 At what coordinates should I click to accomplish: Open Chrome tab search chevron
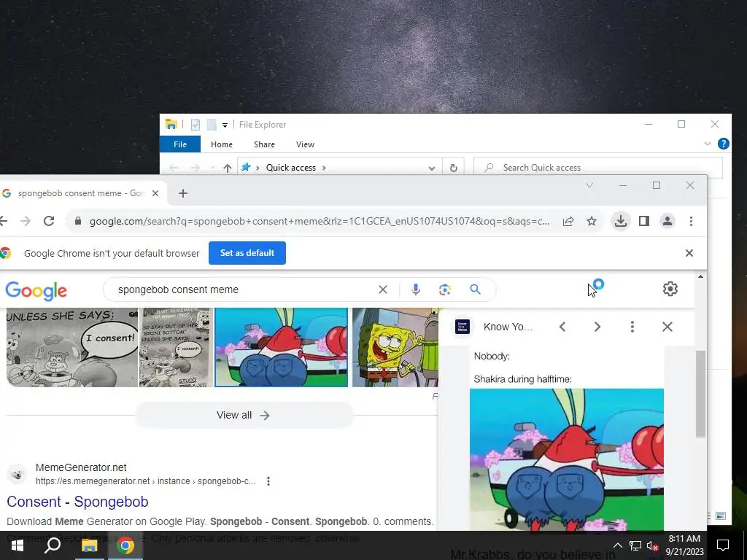click(x=589, y=185)
